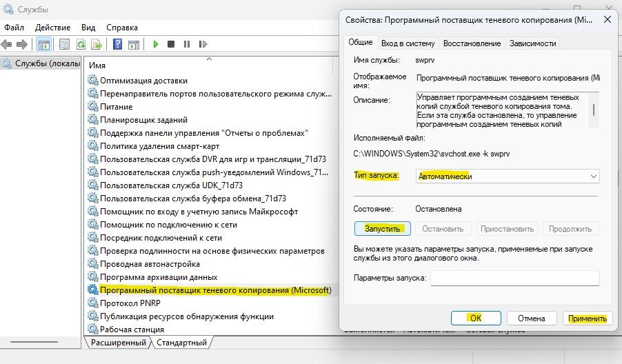Click the Отмена button

point(531,318)
